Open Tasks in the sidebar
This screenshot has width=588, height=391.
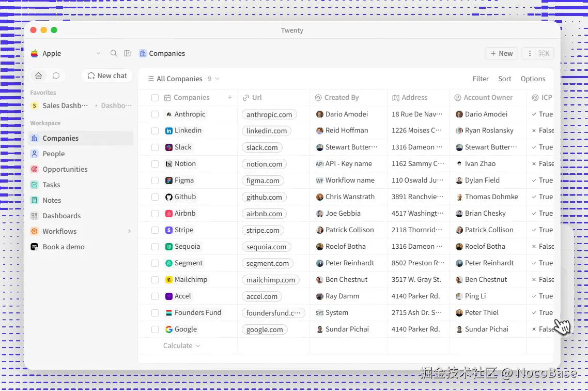(81, 185)
